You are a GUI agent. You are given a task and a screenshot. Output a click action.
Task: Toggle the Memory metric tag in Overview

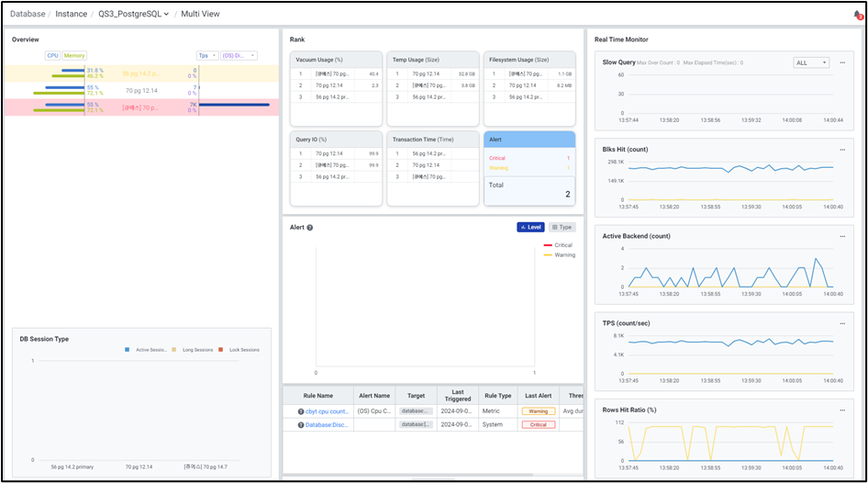point(74,56)
